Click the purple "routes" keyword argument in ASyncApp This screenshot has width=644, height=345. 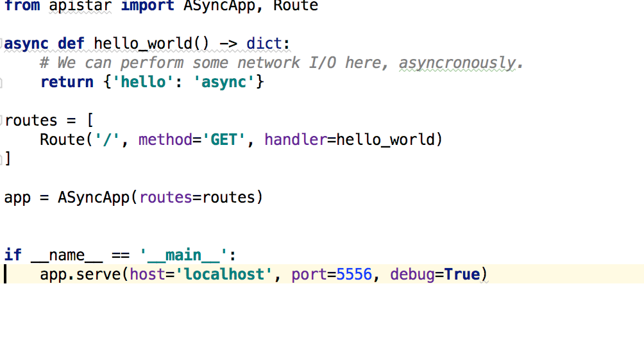click(x=165, y=198)
